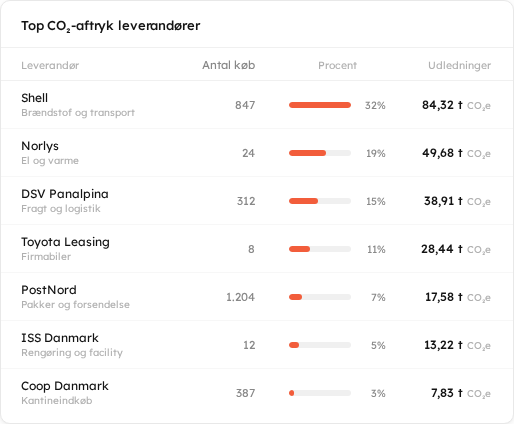514x424 pixels.
Task: Click DSV Panalpina 15% progress bar
Action: 320,201
